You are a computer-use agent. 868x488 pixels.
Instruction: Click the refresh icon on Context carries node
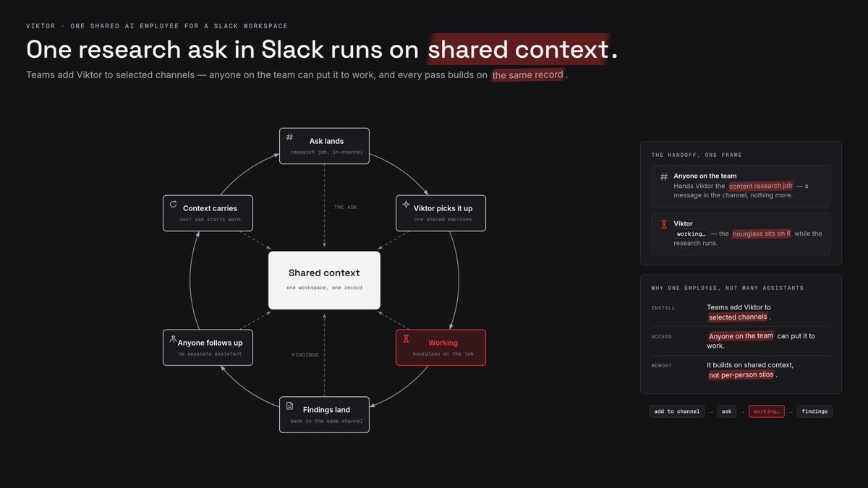coord(173,205)
